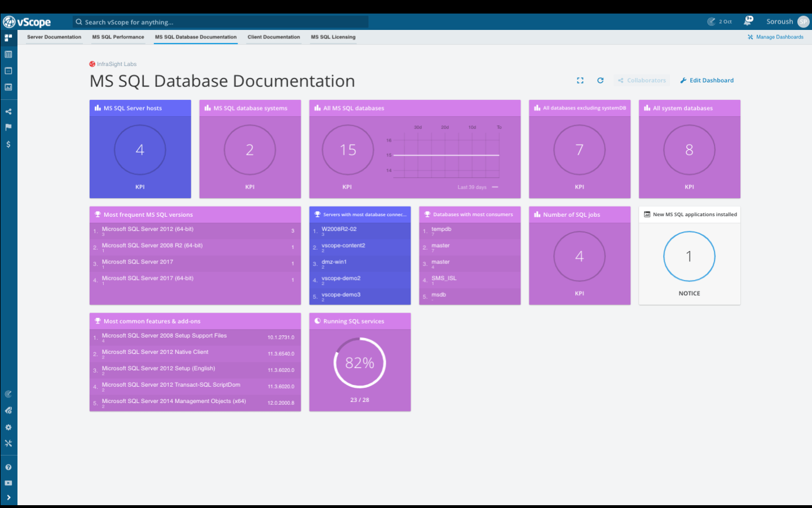This screenshot has height=508, width=812.
Task: Click the video player sidebar icon
Action: click(x=8, y=483)
